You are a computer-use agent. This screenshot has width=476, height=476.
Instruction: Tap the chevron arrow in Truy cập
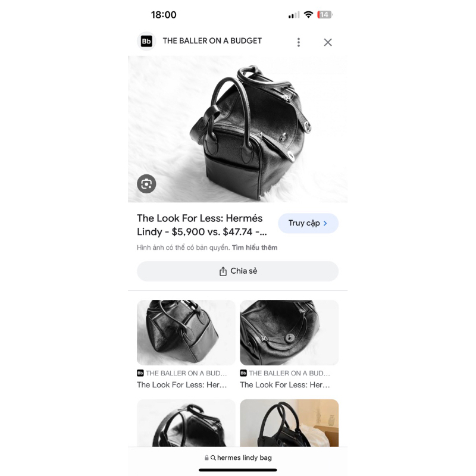tap(325, 223)
